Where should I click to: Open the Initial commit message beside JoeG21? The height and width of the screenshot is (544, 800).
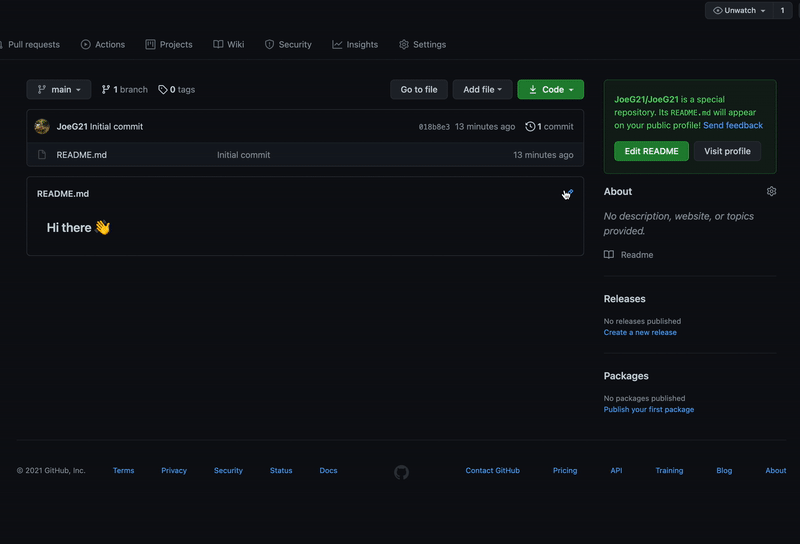[x=116, y=127]
